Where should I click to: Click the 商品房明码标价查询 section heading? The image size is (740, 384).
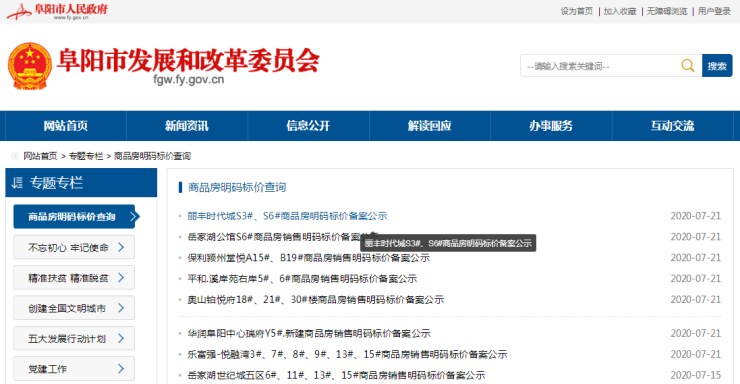pos(237,187)
